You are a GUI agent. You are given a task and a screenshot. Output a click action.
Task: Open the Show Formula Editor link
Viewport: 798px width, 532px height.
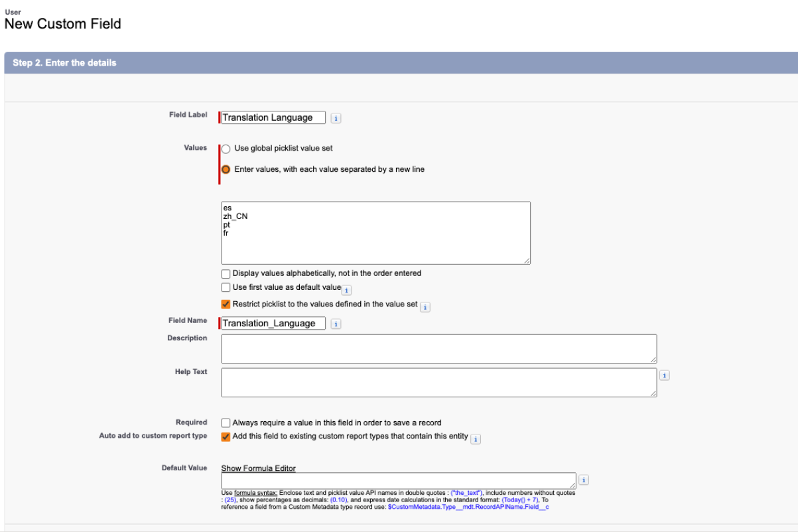258,468
